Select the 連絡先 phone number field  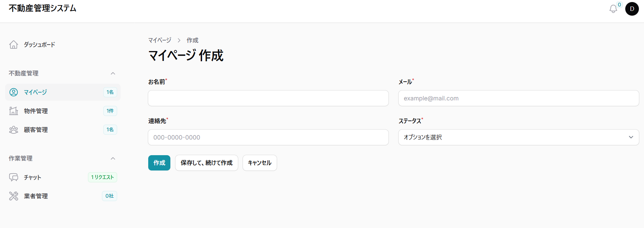click(268, 137)
